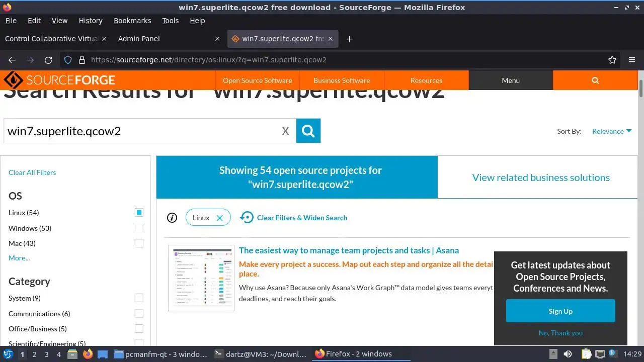The image size is (644, 362).
Task: Show desktop from the taskbar icon
Action: [x=103, y=354]
